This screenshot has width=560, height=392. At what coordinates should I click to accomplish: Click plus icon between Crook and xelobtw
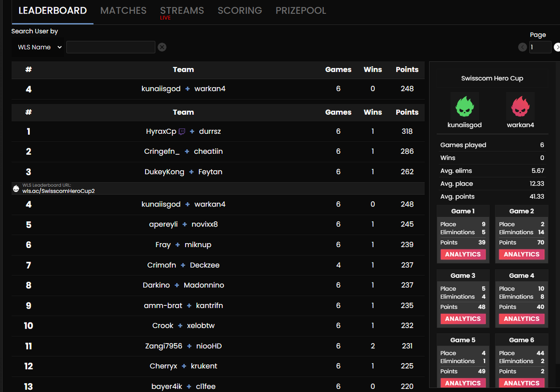tap(180, 326)
